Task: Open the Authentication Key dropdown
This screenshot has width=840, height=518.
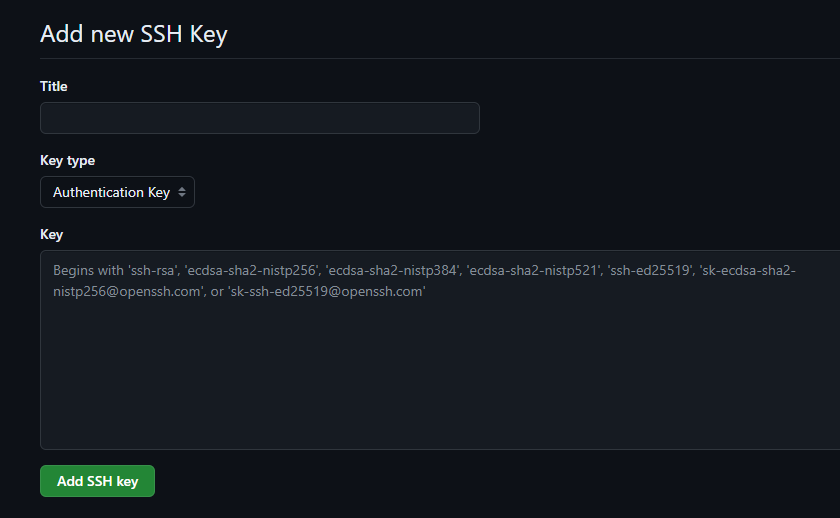Action: 117,192
